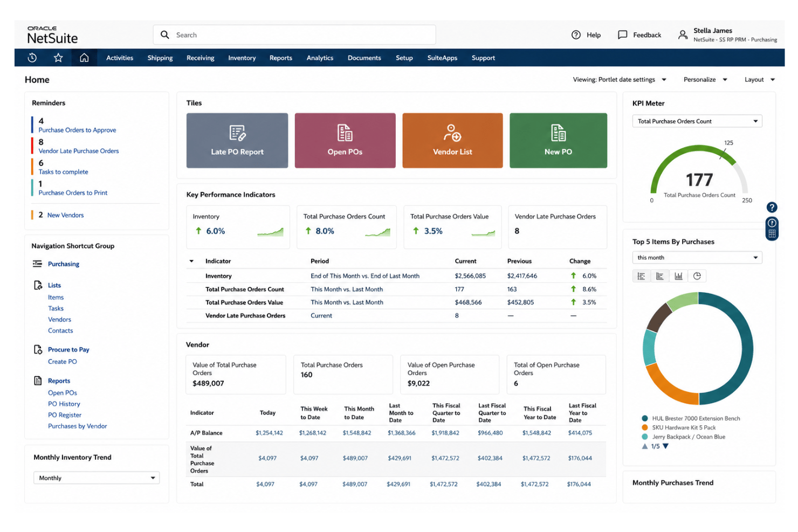
Task: Open the Late PO Report tile
Action: [237, 140]
